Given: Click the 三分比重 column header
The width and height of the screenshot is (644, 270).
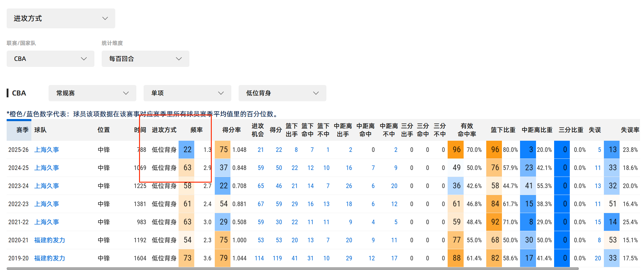Looking at the screenshot, I should click(571, 130).
